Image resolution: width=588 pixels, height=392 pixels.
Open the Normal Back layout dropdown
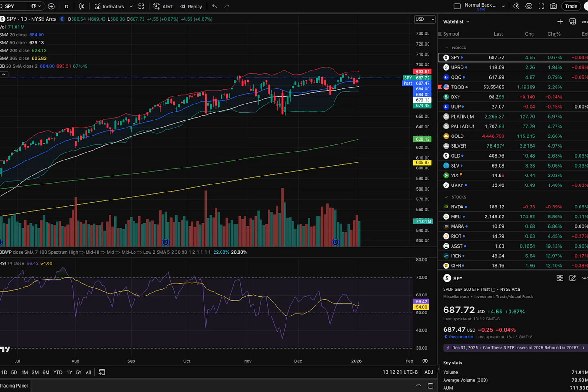click(x=504, y=6)
